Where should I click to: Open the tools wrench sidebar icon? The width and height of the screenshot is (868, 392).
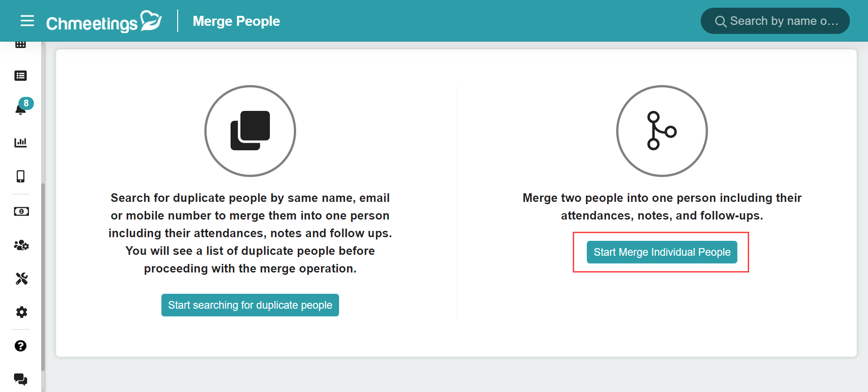coord(21,278)
